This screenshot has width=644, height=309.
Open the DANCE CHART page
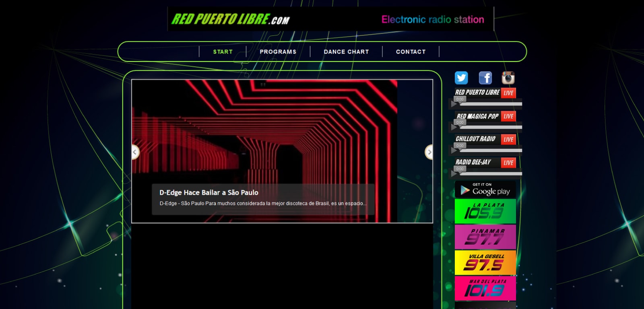pyautogui.click(x=346, y=51)
